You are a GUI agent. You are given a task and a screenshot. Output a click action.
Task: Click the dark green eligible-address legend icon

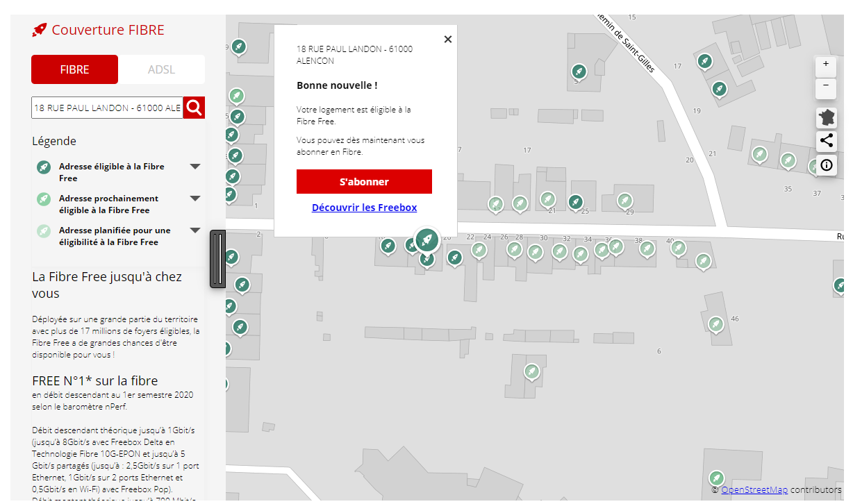click(x=44, y=167)
